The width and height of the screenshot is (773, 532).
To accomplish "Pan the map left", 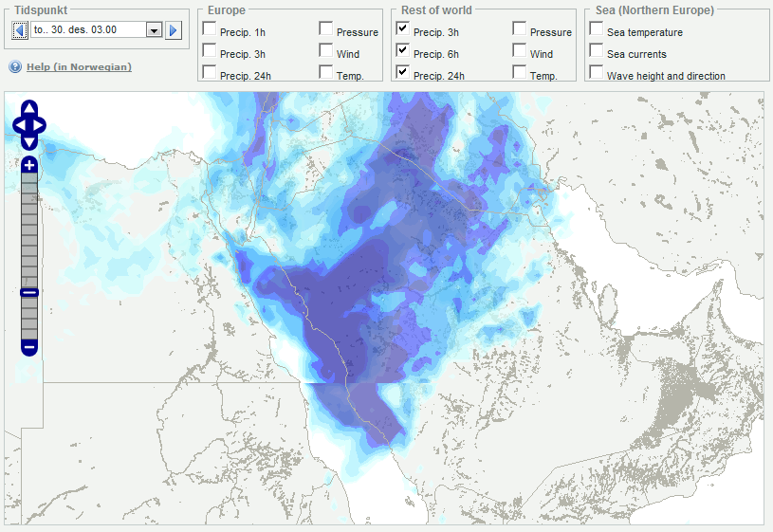I will (19, 125).
